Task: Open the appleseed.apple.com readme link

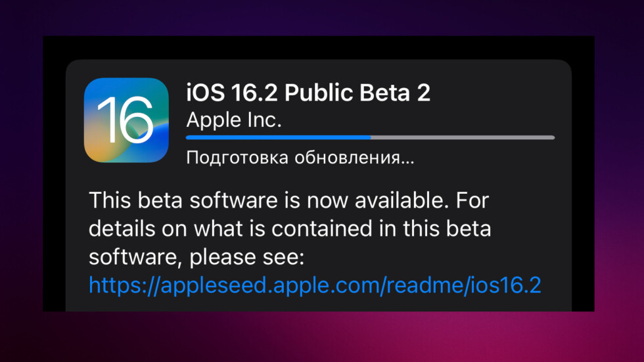Action: click(x=315, y=285)
